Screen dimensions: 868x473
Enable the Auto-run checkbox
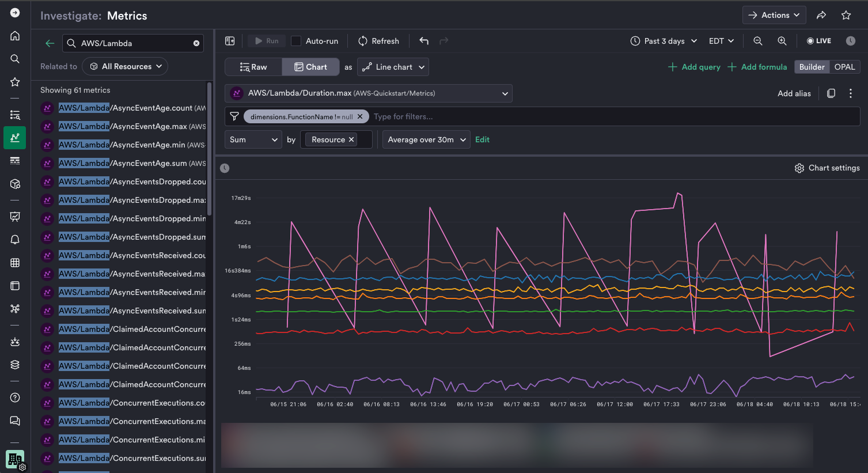296,41
